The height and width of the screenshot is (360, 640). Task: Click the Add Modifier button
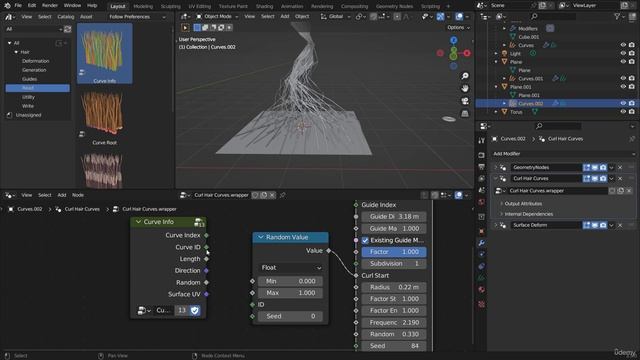(564, 153)
